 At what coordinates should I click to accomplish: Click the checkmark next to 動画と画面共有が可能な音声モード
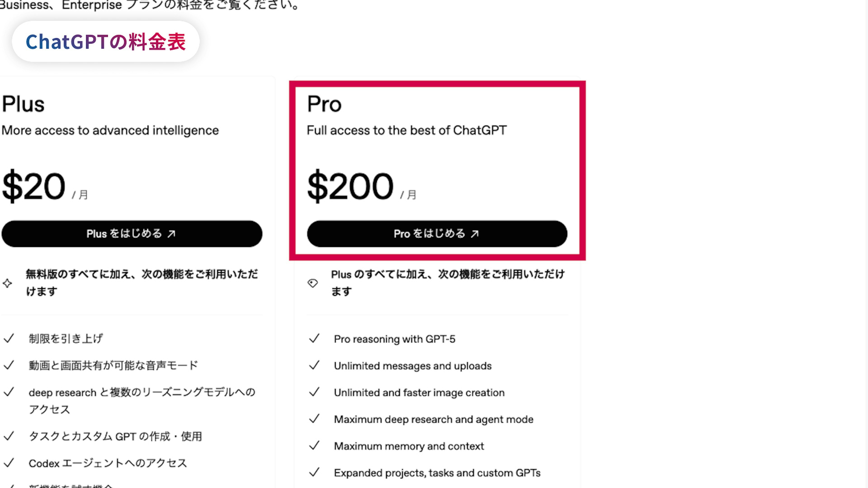click(x=9, y=365)
